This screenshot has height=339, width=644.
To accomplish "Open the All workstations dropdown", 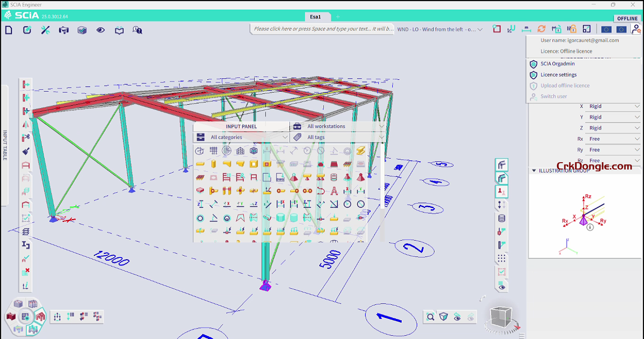I will [x=338, y=126].
